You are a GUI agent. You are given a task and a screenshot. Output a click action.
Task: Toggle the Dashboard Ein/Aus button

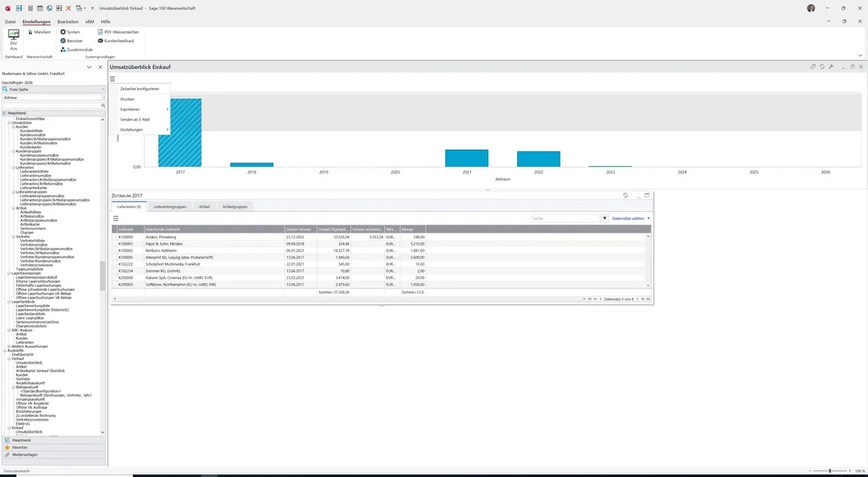[x=13, y=39]
